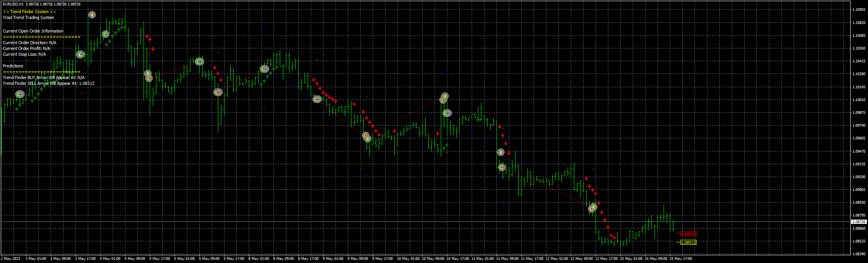Viewport: 868px width, 263px height.
Task: Click the 'Predictions' heading
Action: pyautogui.click(x=13, y=66)
